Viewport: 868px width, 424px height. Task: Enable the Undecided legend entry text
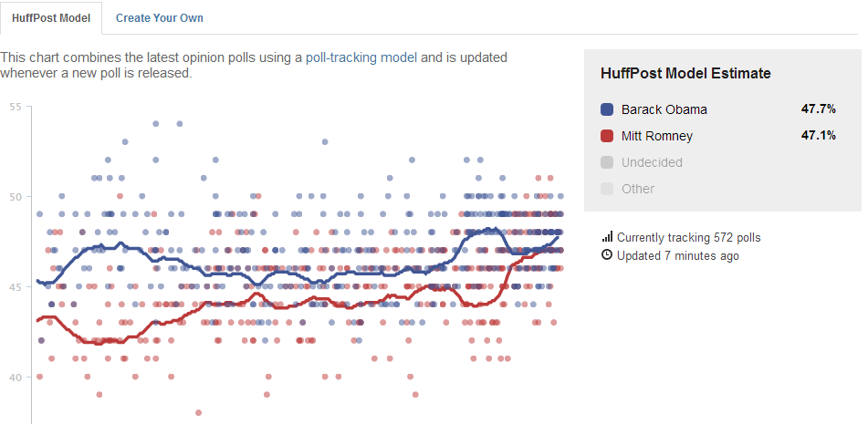coord(652,162)
